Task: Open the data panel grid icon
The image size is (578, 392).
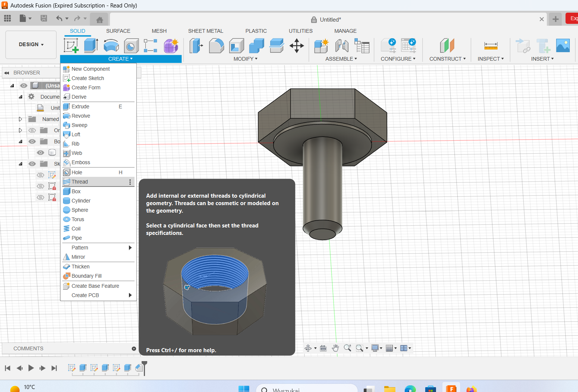Action: click(x=7, y=18)
